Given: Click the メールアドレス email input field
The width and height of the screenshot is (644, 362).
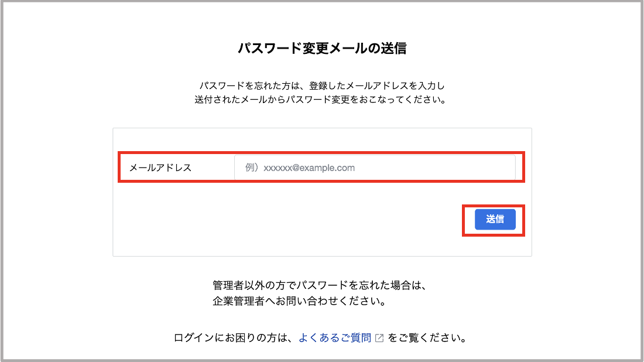Looking at the screenshot, I should tap(375, 168).
